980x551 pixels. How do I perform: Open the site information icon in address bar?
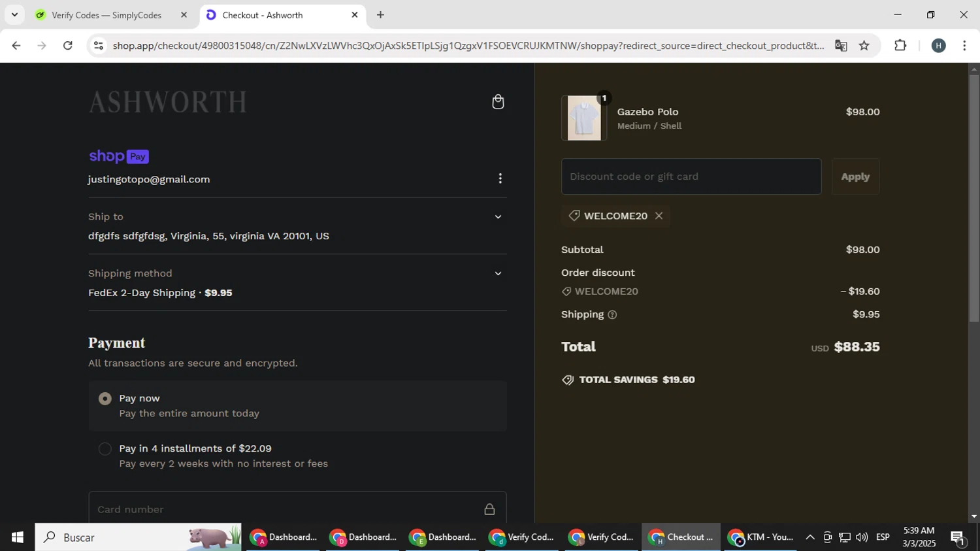click(99, 46)
